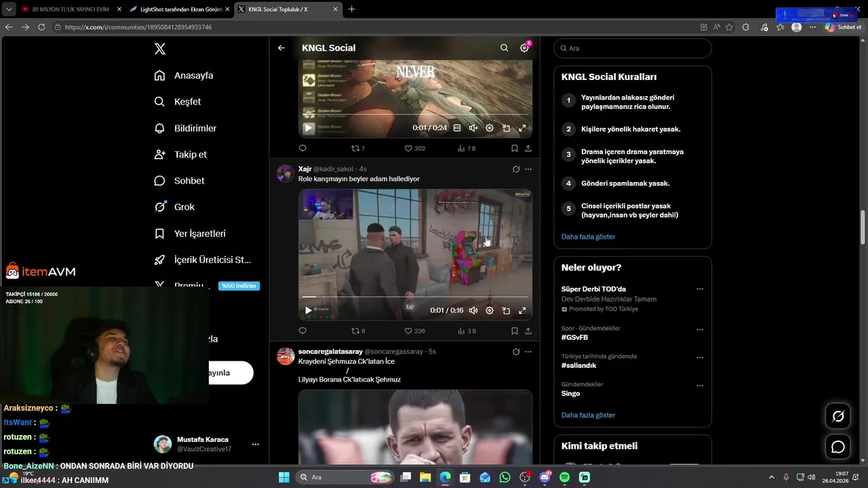Viewport: 868px width, 488px height.
Task: Open WhatsApp from taskbar
Action: [505, 477]
